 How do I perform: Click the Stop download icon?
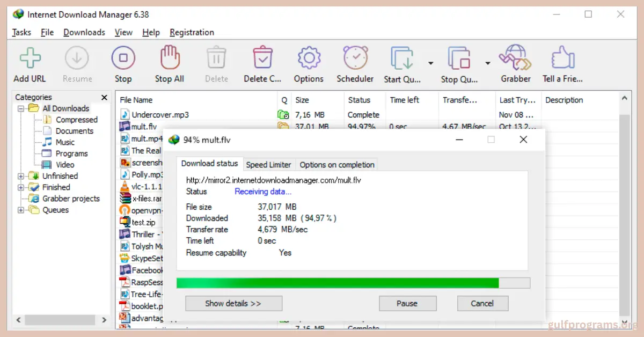click(123, 58)
